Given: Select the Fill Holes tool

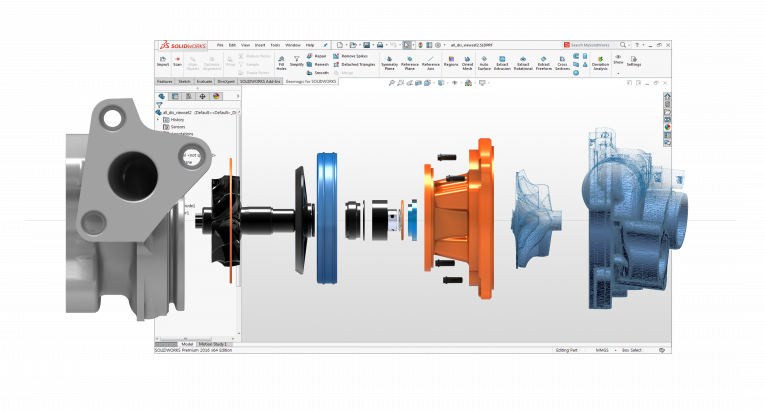Looking at the screenshot, I should (281, 61).
